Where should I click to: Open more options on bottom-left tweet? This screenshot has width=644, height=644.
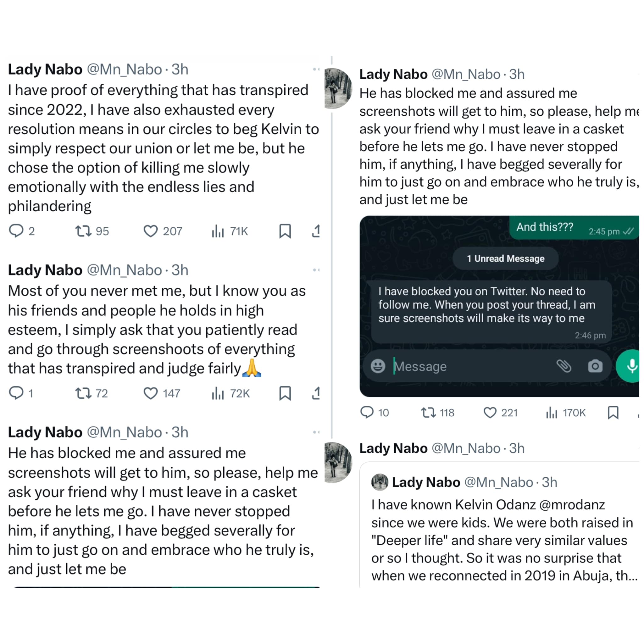(316, 432)
